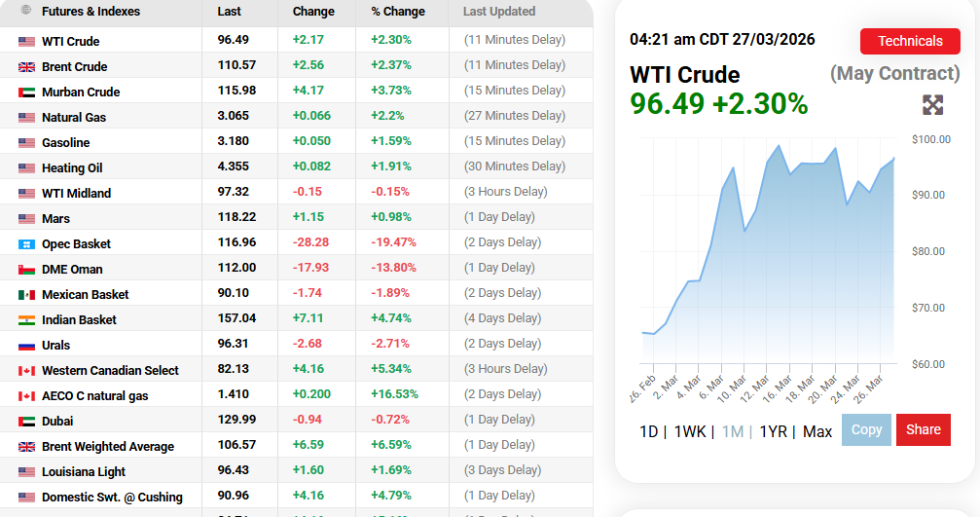Click Canada flag beside AECO C natural gas
The image size is (980, 517).
(x=26, y=396)
